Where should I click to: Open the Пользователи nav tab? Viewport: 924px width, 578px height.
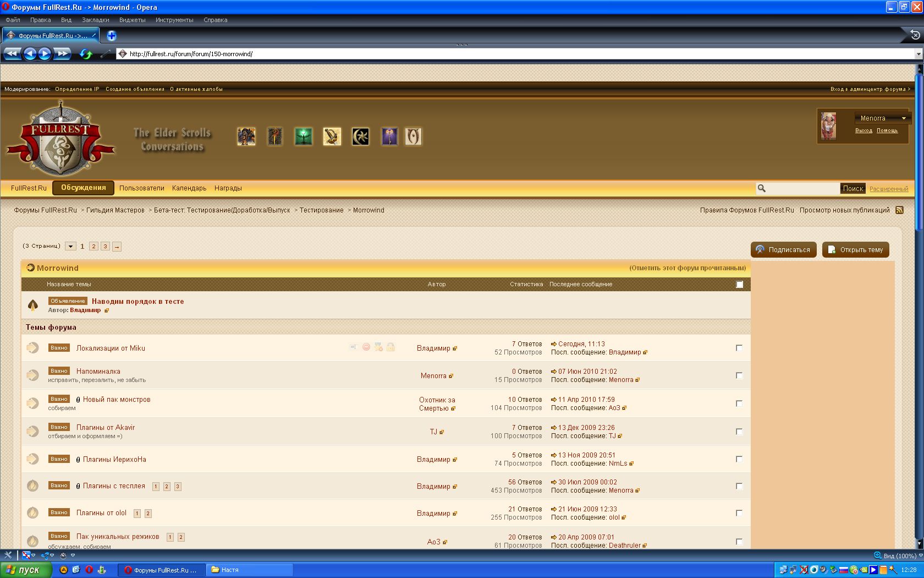point(142,188)
